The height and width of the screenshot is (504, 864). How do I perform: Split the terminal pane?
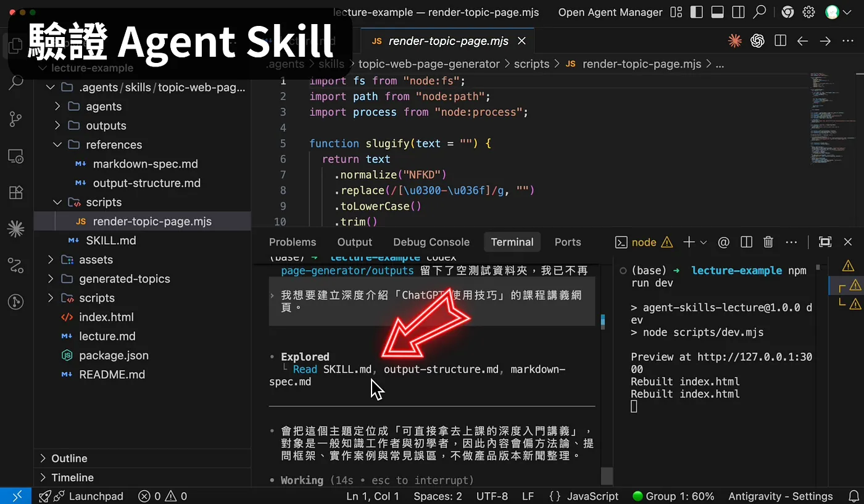click(746, 242)
